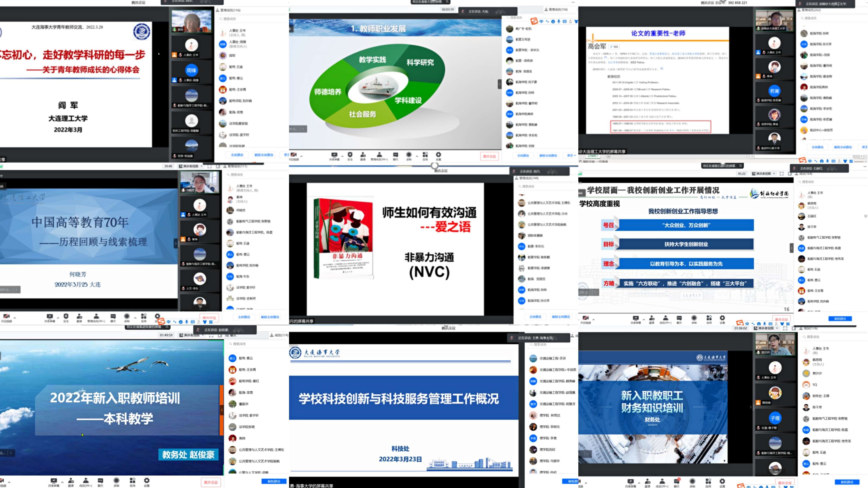Click 全体静音 button under 管理成员(116) list
Image resolution: width=868 pixels, height=488 pixels.
click(x=237, y=155)
